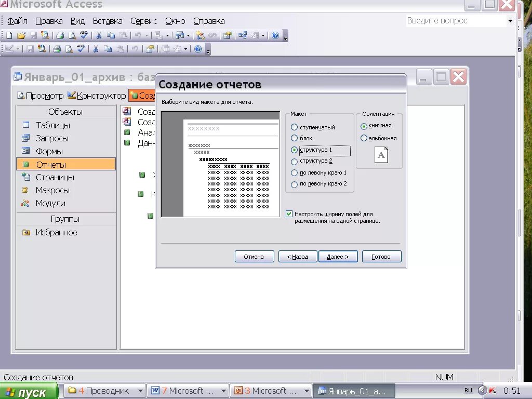Open the Правка menu
Screen dimensions: 532x399
pos(49,21)
